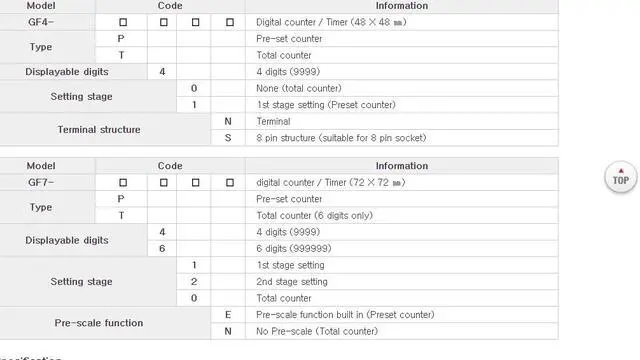640x360 pixels.
Task: Click fourth code box in GF4- row
Action: 230,22
